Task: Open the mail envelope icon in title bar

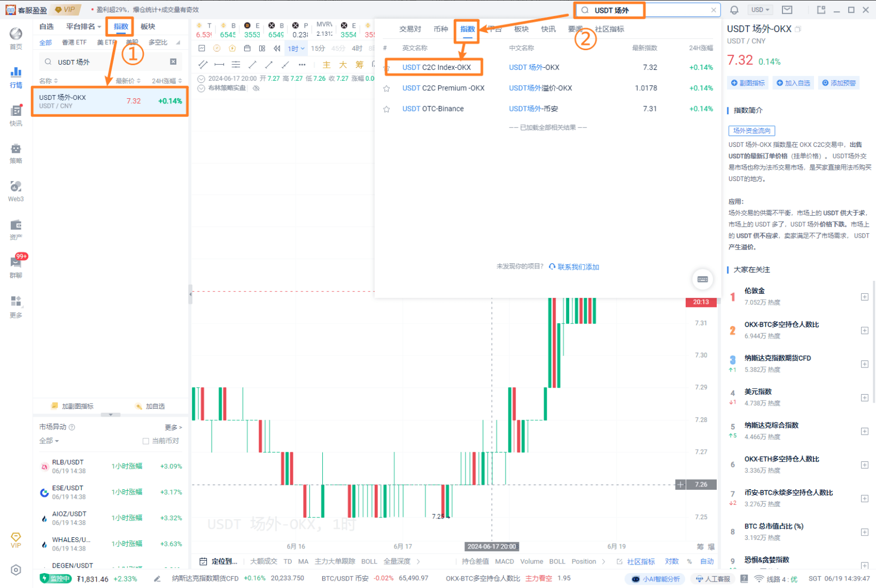Action: (x=787, y=10)
